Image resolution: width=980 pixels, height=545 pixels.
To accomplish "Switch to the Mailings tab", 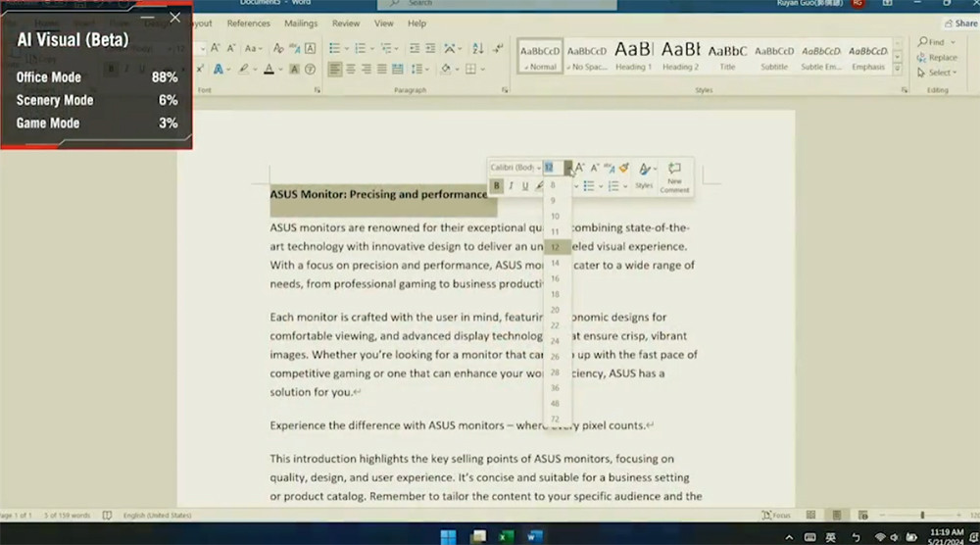I will pyautogui.click(x=301, y=24).
